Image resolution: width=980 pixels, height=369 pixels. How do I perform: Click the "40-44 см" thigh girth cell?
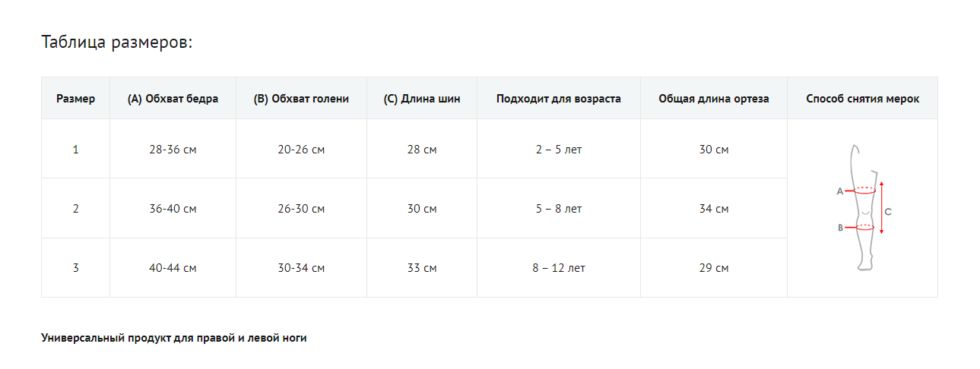click(173, 268)
